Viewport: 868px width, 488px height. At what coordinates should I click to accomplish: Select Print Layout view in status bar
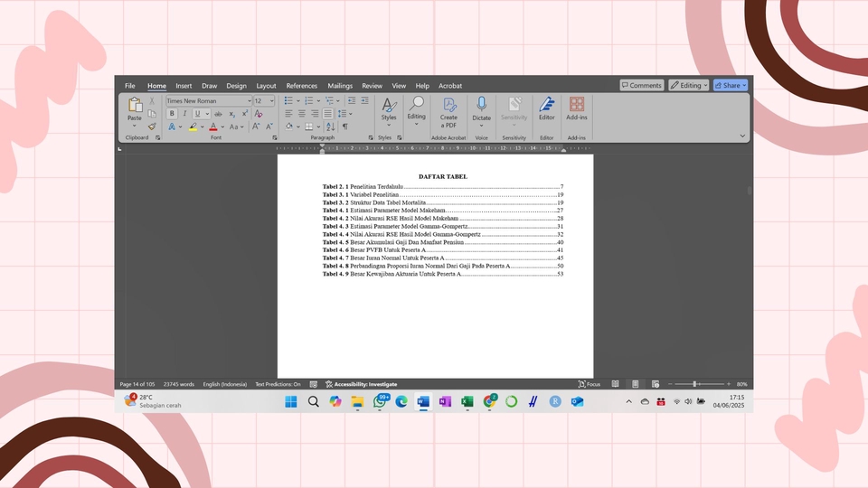click(x=636, y=384)
